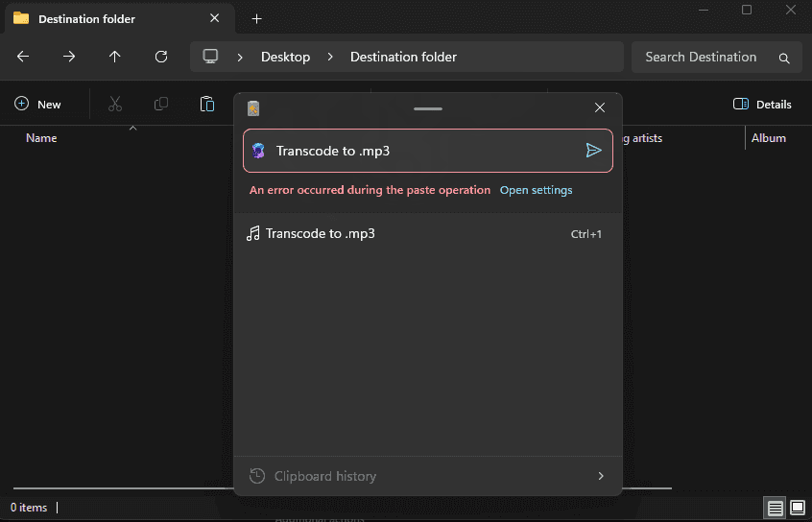
Task: Toggle the Details pane
Action: [x=762, y=104]
